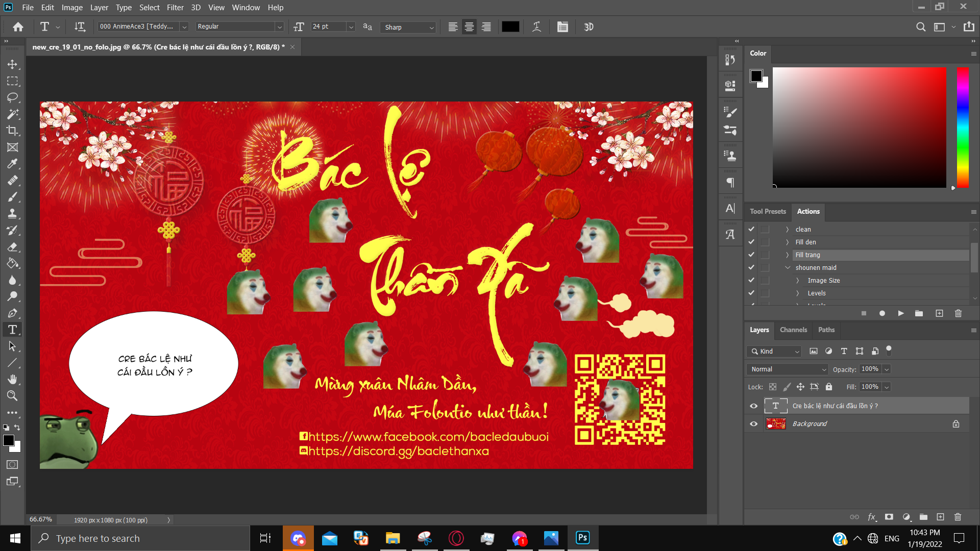This screenshot has width=980, height=551.
Task: Play the selected action
Action: [x=901, y=313]
